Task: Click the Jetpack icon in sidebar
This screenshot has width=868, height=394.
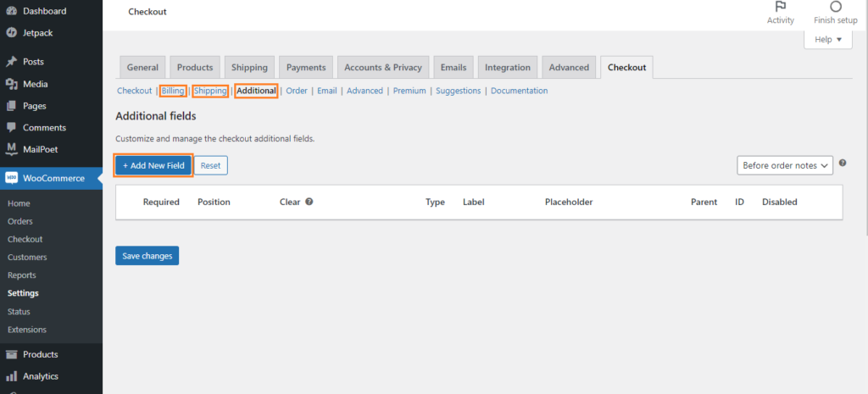Action: (x=11, y=33)
